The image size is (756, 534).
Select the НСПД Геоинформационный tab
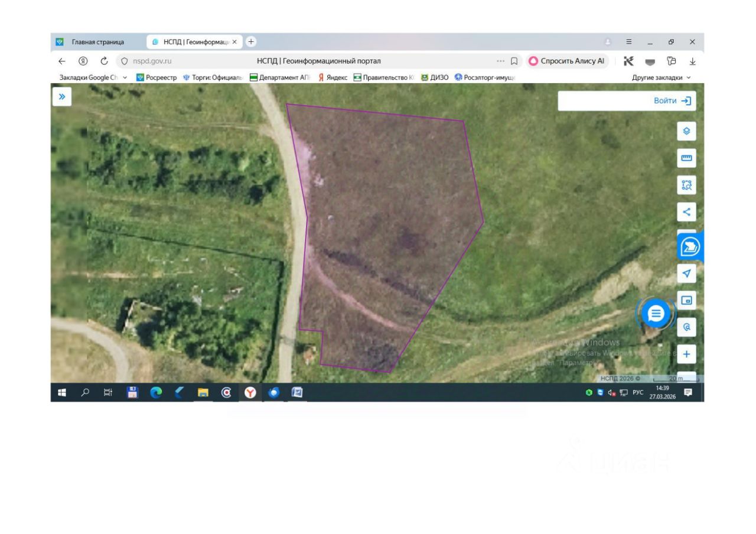pos(195,42)
